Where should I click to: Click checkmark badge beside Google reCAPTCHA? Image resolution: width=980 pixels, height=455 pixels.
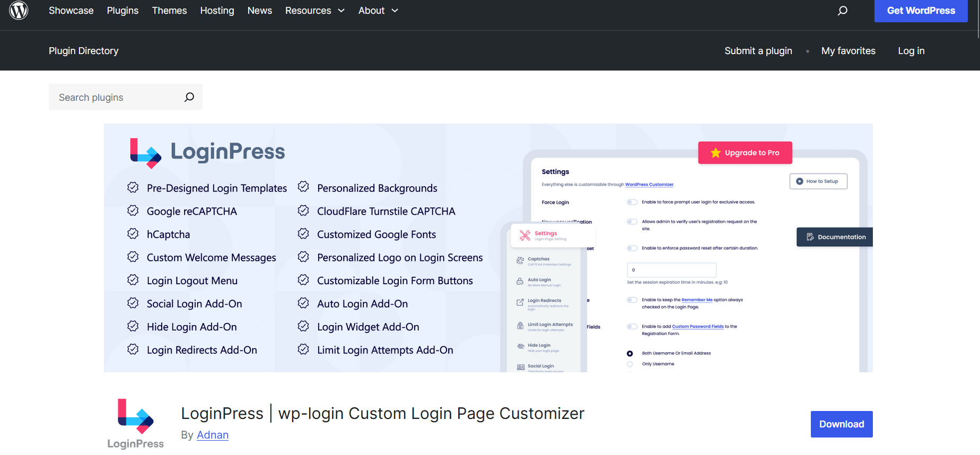point(133,211)
